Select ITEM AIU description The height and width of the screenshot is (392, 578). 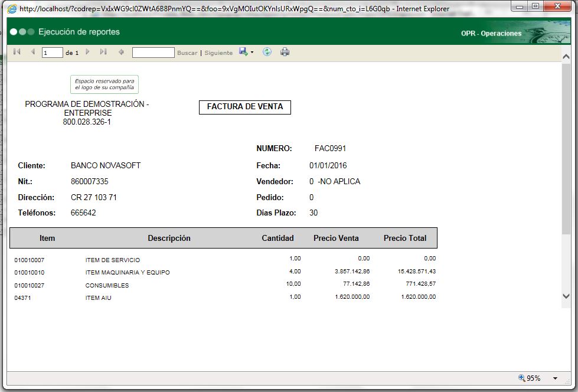[x=98, y=298]
